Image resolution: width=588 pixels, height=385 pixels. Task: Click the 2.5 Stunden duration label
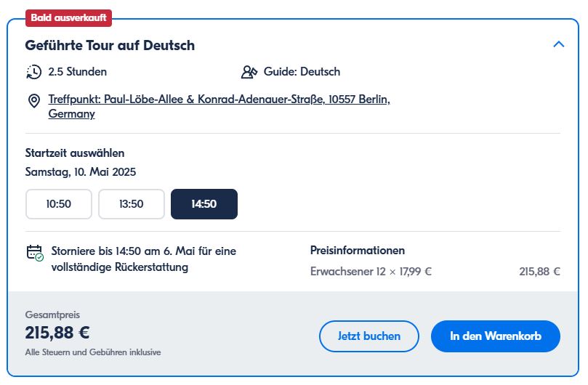(x=78, y=72)
